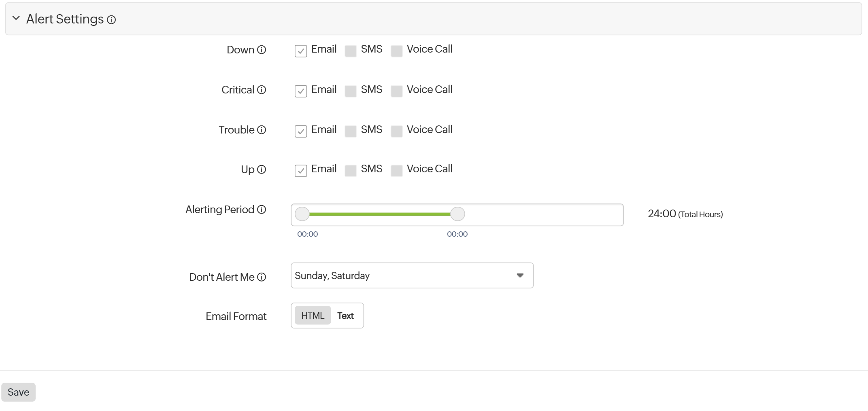Screen dimensions: 868x411
Task: Uncheck the Email checkbox for Down alerts
Action: click(x=300, y=51)
